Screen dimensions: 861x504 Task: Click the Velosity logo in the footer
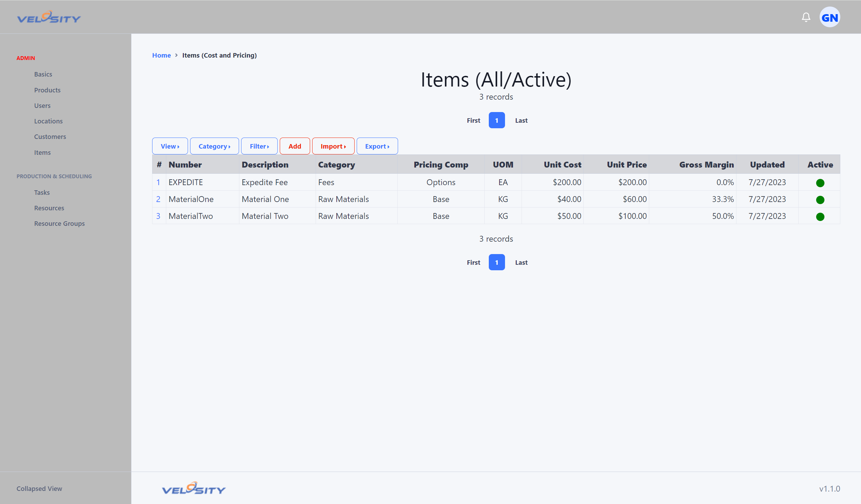tap(194, 488)
